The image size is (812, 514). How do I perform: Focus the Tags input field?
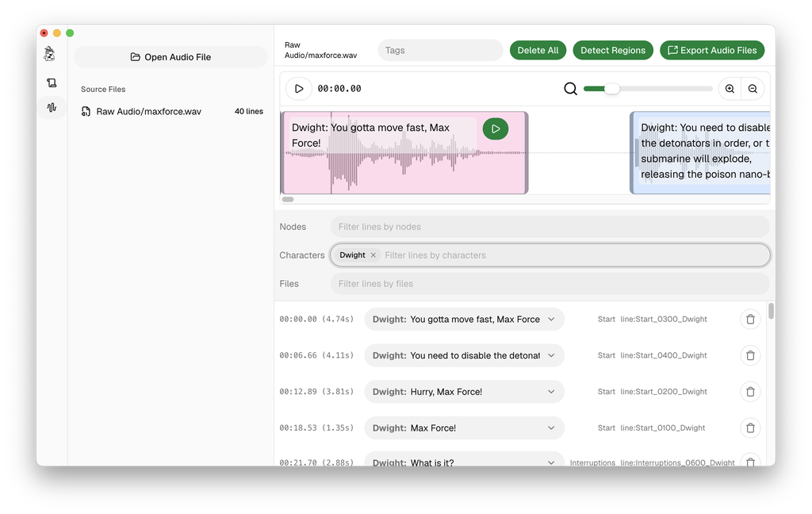pyautogui.click(x=440, y=50)
